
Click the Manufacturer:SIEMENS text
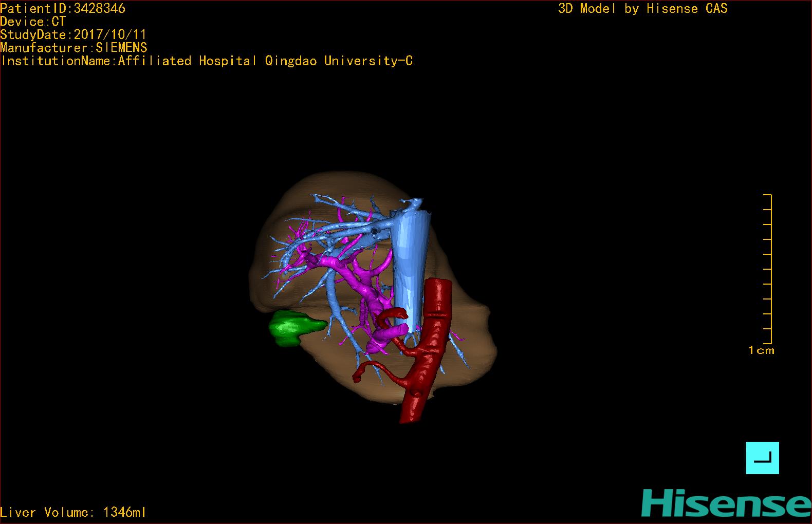click(x=74, y=48)
